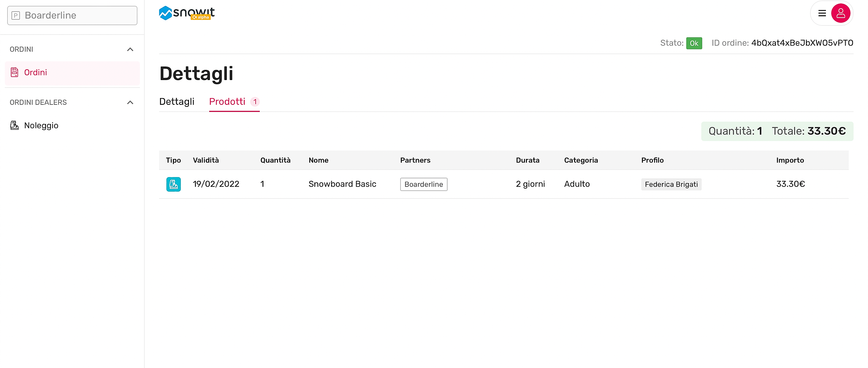Click the Noleggio boot rental icon
The image size is (868, 368).
(x=14, y=125)
